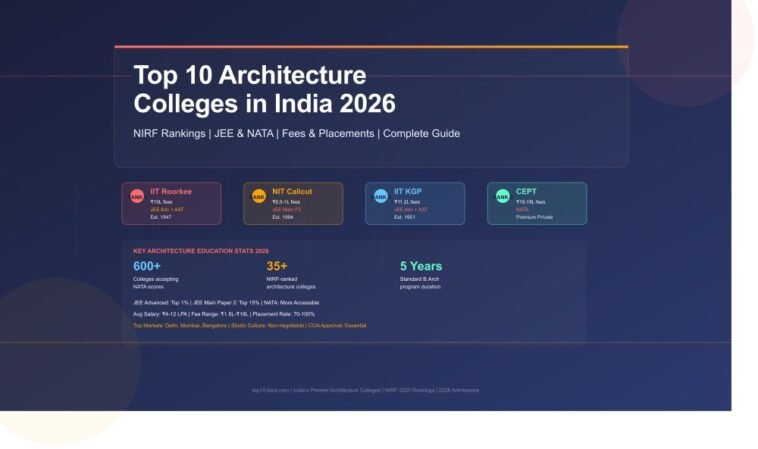Click "Est. 1847" on IIT Roorkee card

[160, 217]
